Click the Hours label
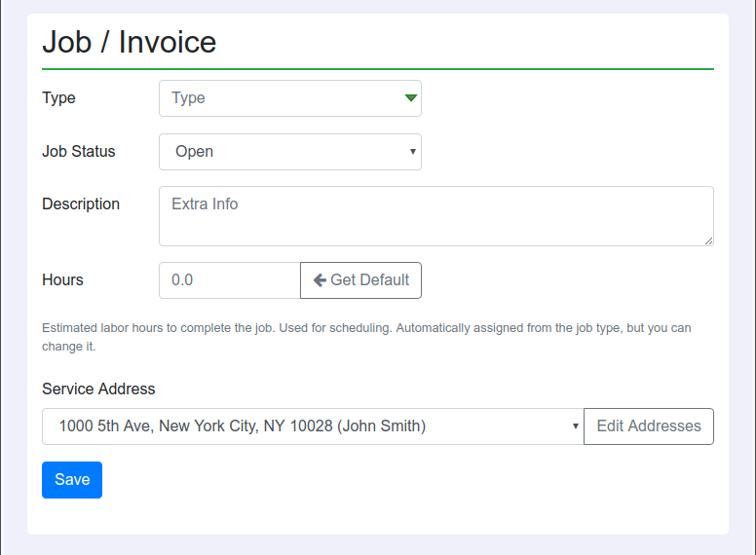The width and height of the screenshot is (756, 555). 62,280
